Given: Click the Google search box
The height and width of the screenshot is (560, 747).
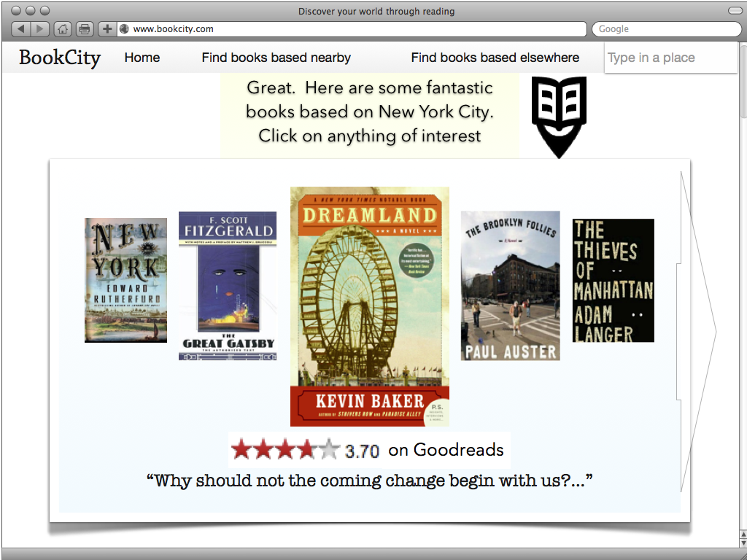Looking at the screenshot, I should [x=666, y=29].
